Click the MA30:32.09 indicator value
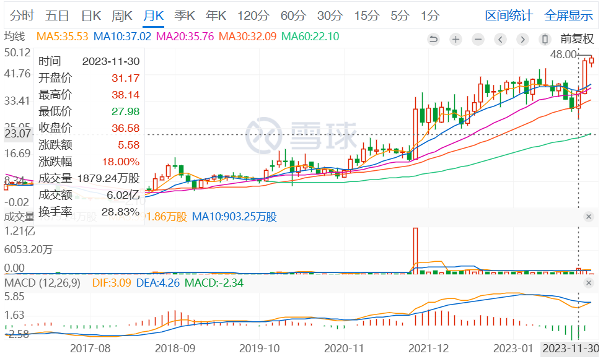The width and height of the screenshot is (603, 364). tap(248, 37)
